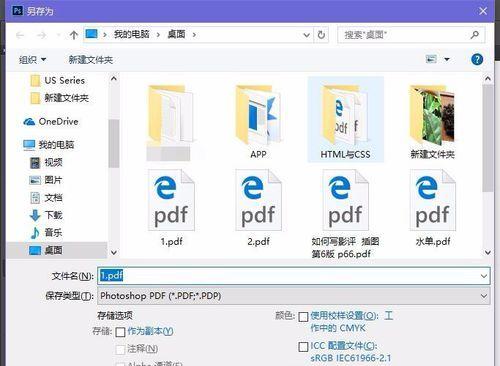The height and width of the screenshot is (366, 500).
Task: Click sidebar scroll down arrow
Action: 114,253
